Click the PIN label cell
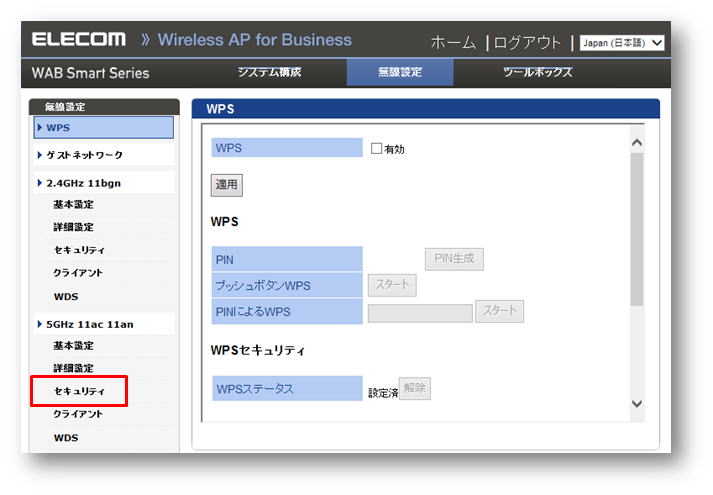The width and height of the screenshot is (713, 495). click(x=287, y=259)
